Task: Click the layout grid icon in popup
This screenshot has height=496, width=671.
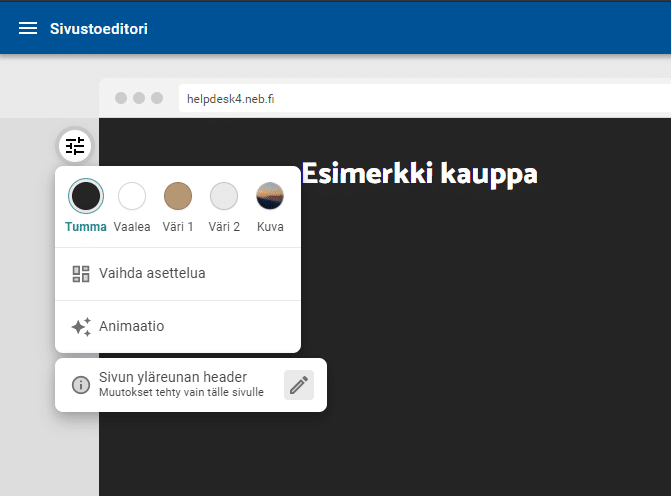Action: pyautogui.click(x=81, y=273)
